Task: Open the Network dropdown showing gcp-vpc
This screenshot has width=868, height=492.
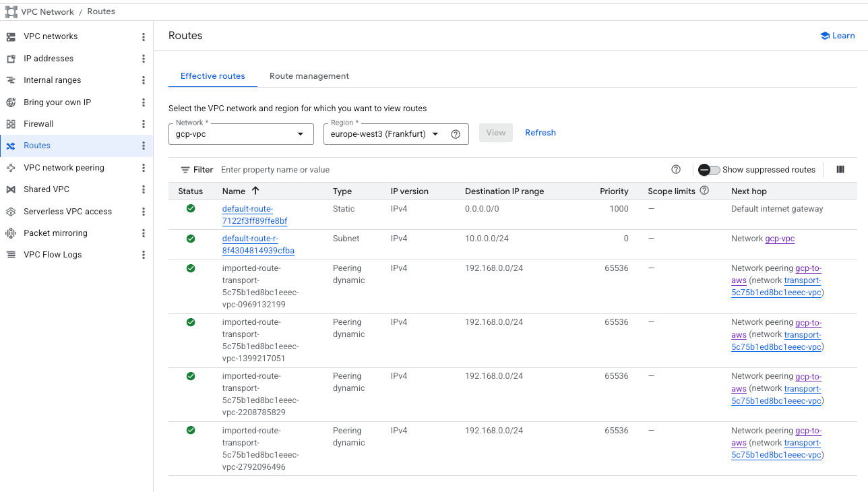Action: (x=241, y=134)
